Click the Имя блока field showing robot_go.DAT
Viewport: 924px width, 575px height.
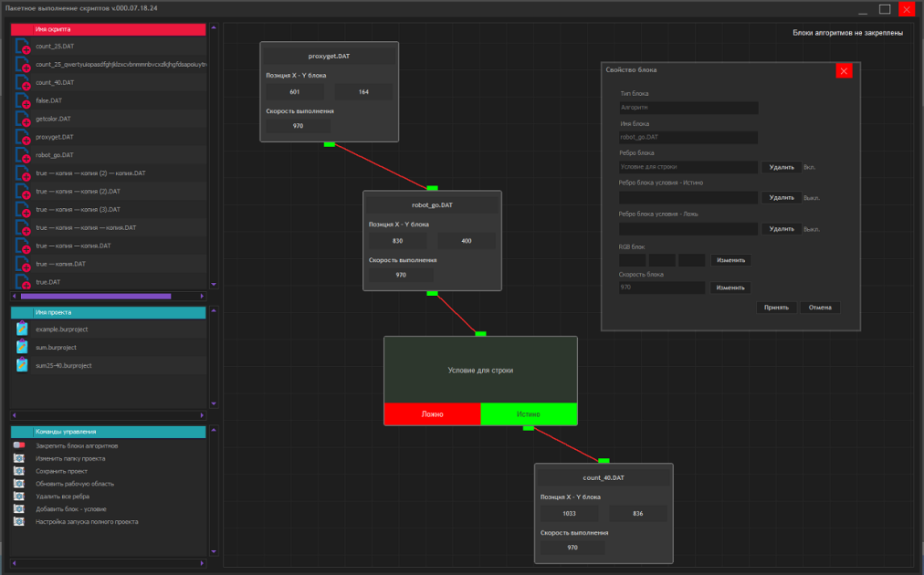tap(688, 137)
